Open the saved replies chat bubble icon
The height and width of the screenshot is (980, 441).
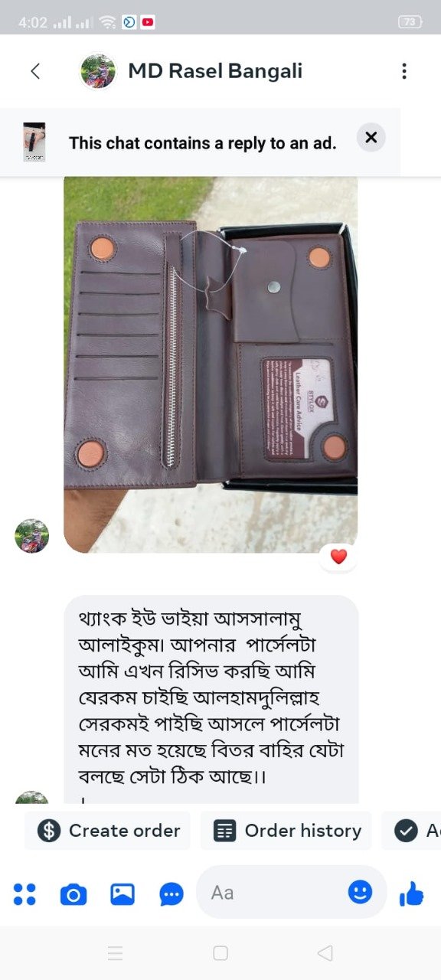click(171, 893)
